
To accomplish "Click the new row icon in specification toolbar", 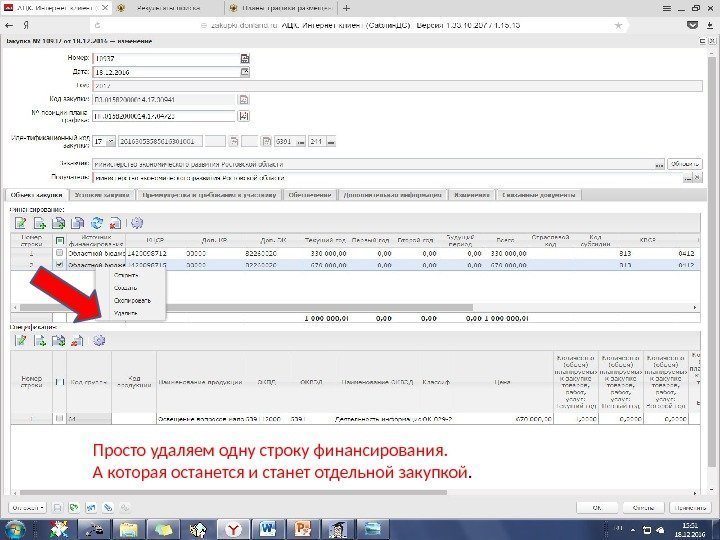I will [x=40, y=341].
